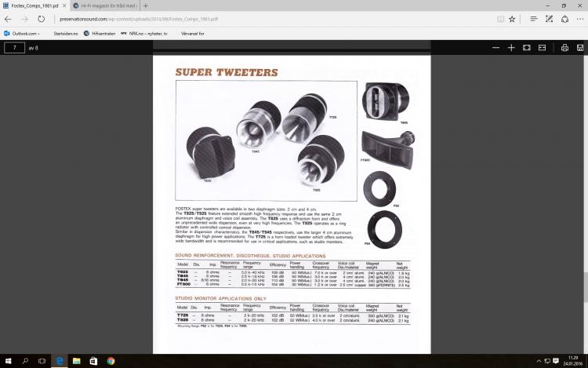Viewport: 588px width, 368px height.
Task: Switch to Hi-Fi magasin tab
Action: tap(104, 5)
